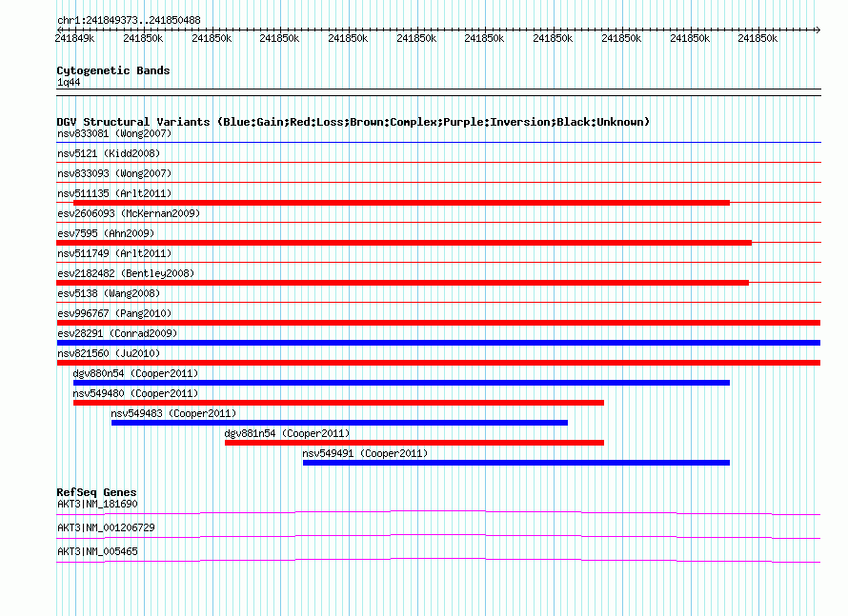848x616 pixels.
Task: Click the nsv821560 (Ju2010) red bar
Action: 438,363
